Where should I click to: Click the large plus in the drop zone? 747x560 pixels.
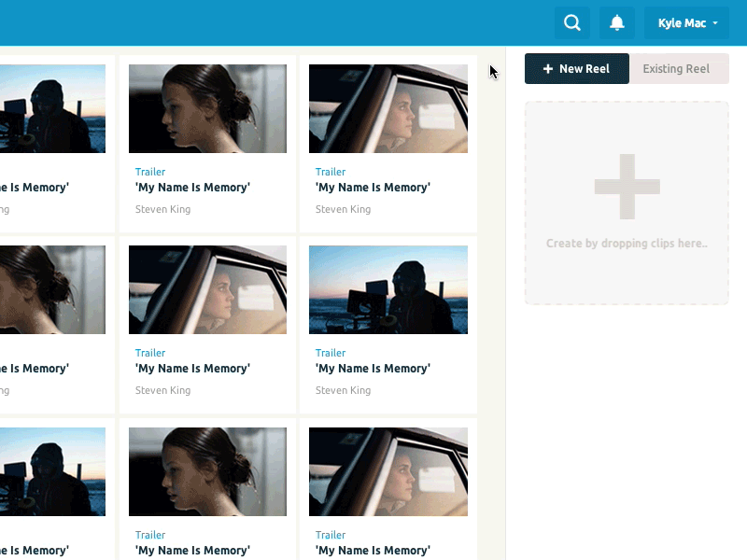pos(627,186)
